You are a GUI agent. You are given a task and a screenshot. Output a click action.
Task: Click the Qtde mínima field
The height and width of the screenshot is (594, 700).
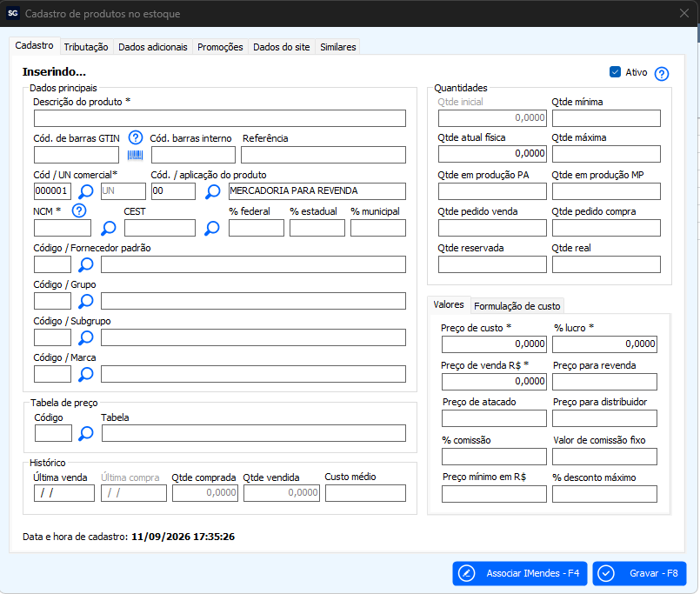pos(606,118)
